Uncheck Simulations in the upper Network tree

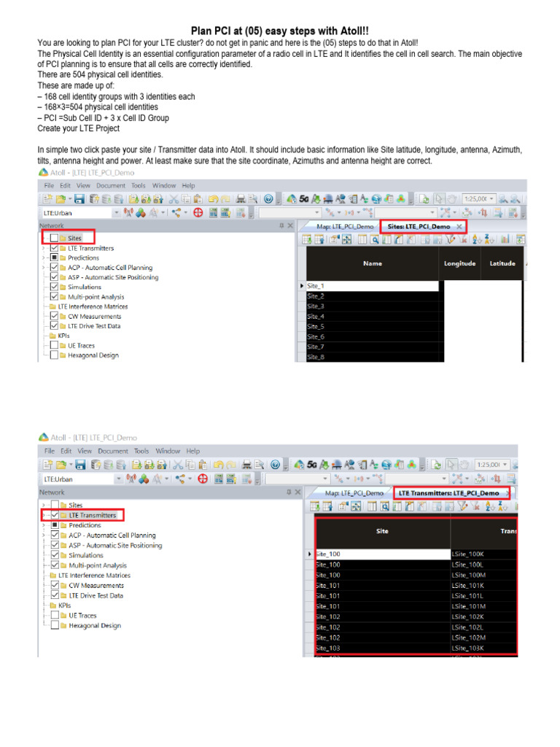[x=54, y=286]
